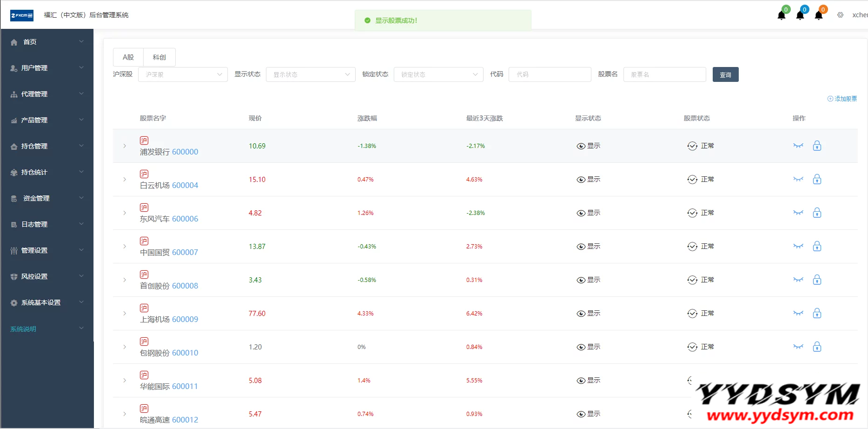
Task: Click the 查询 search button
Action: pyautogui.click(x=725, y=74)
